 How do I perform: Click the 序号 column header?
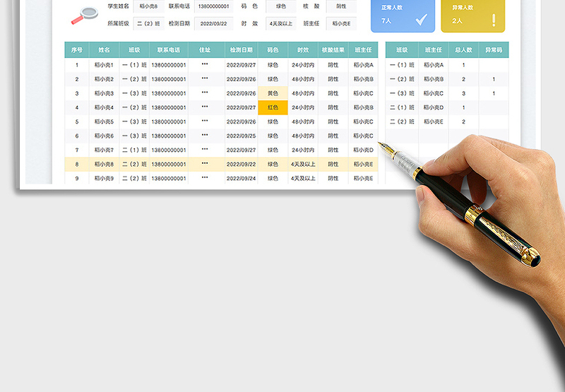[76, 50]
